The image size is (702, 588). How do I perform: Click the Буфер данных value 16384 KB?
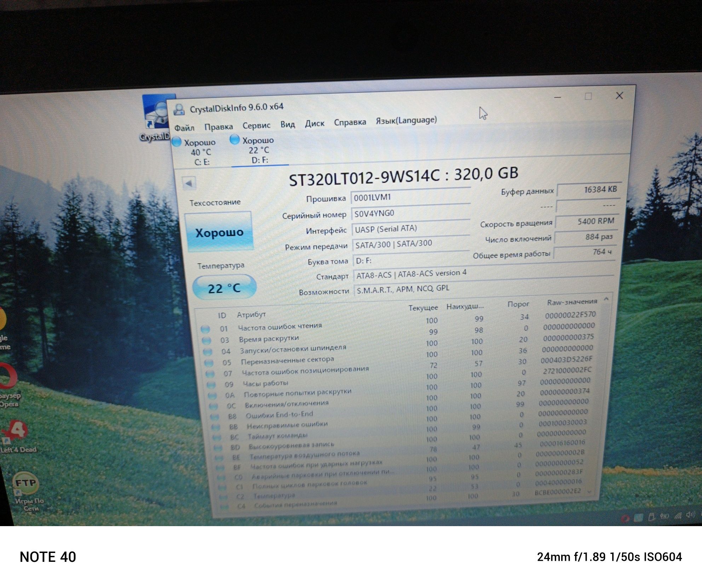tap(589, 190)
